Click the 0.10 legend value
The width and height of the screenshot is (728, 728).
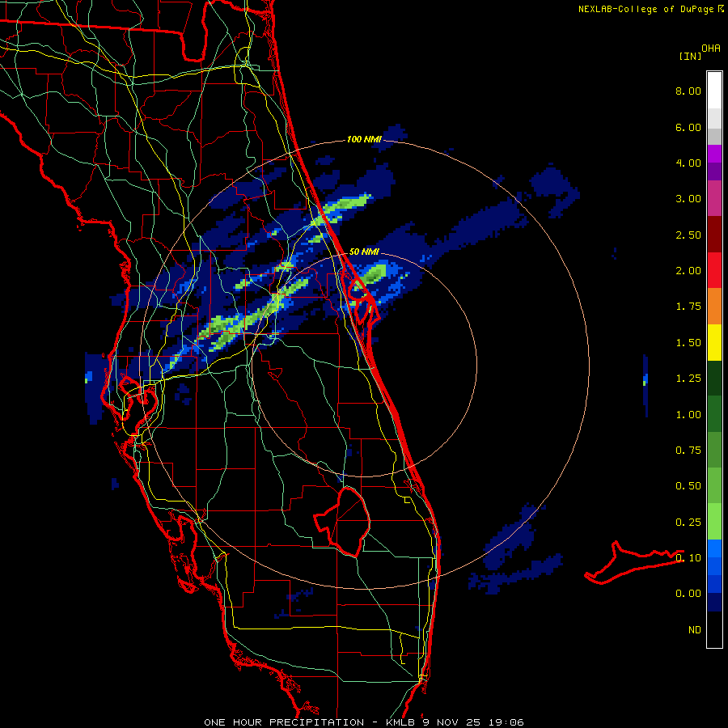(x=688, y=558)
